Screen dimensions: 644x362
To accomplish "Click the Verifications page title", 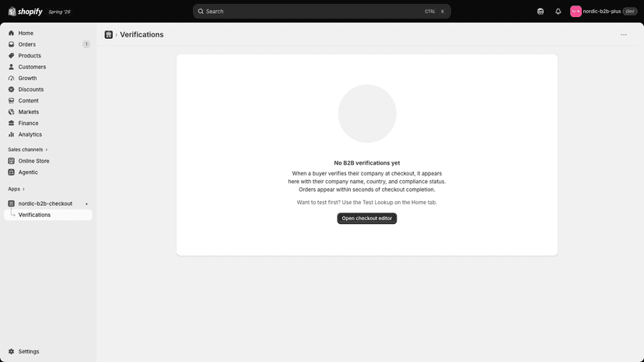I will [142, 35].
